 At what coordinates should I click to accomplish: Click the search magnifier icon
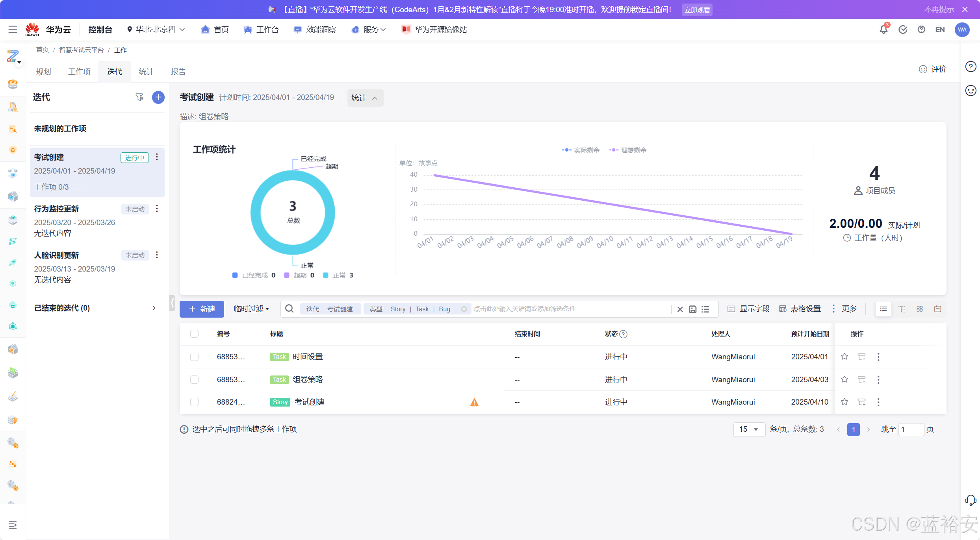pos(290,309)
